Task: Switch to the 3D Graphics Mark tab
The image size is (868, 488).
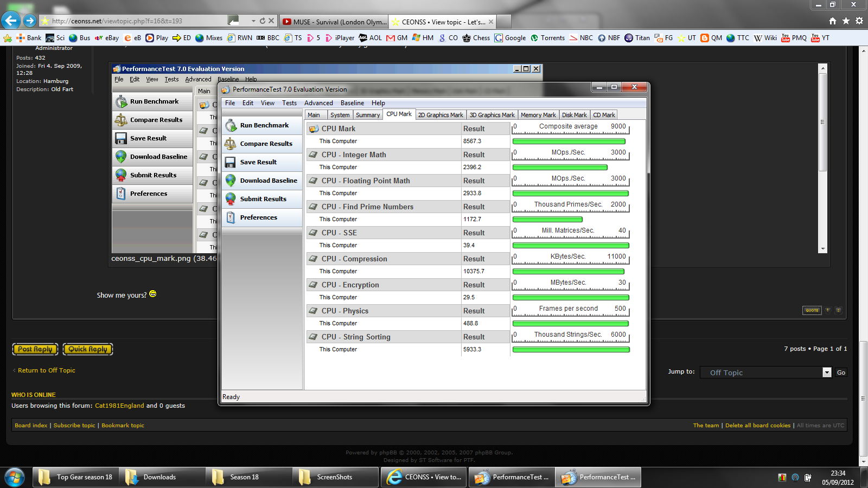Action: click(x=492, y=115)
